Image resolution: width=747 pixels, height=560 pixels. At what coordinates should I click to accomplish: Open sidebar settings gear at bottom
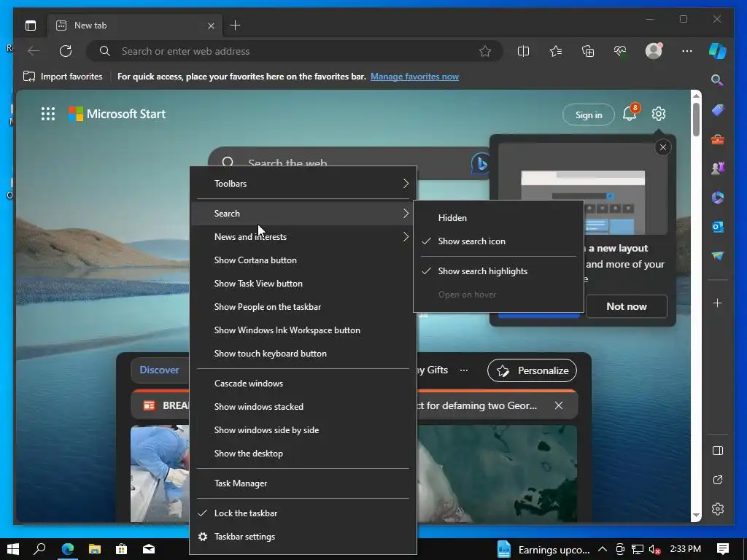718,509
